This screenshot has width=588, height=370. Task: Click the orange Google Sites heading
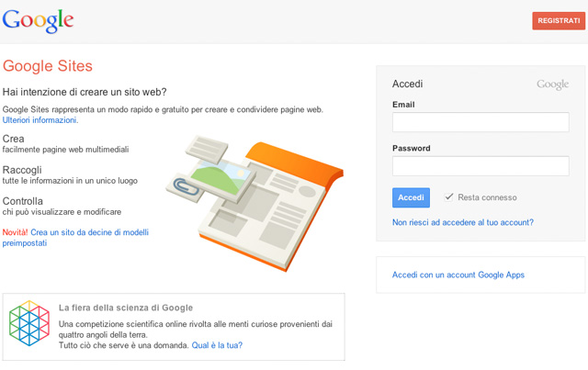tap(48, 66)
